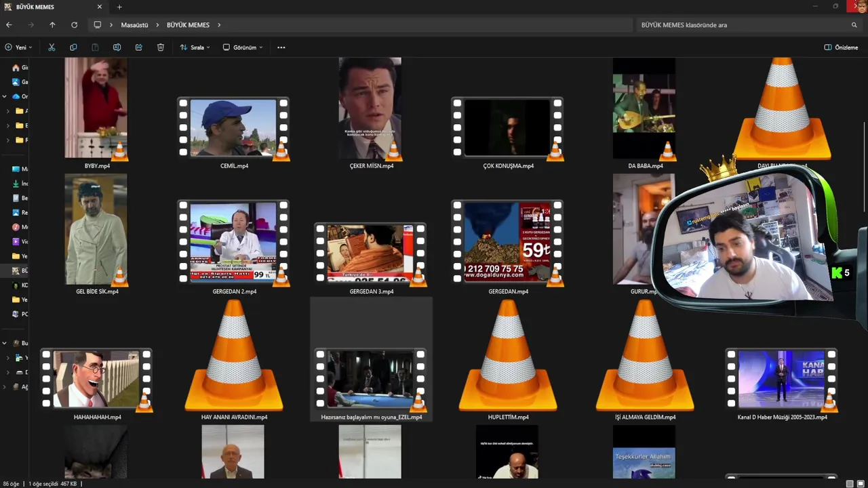Select HUPLETTİM.mp4 VLC cone file

pos(508,356)
